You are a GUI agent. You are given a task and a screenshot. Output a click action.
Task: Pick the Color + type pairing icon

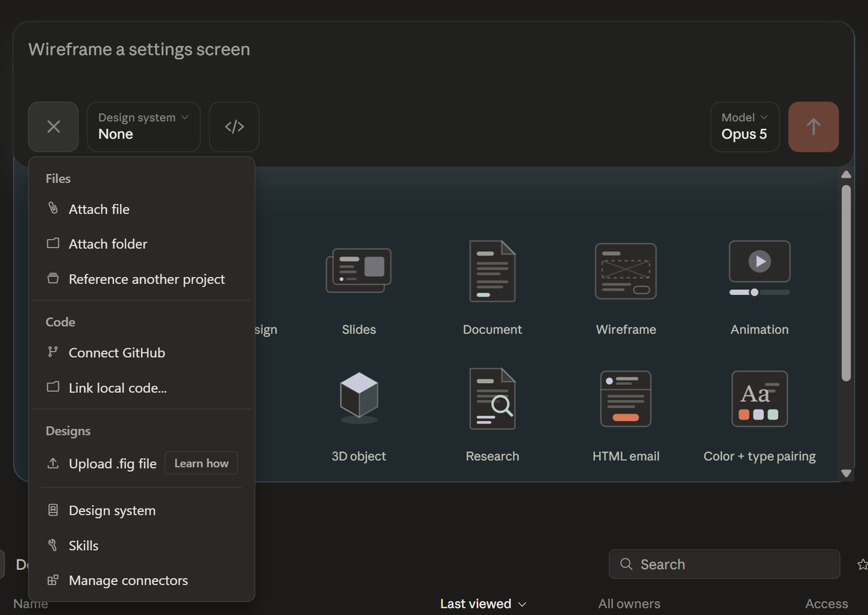(759, 398)
